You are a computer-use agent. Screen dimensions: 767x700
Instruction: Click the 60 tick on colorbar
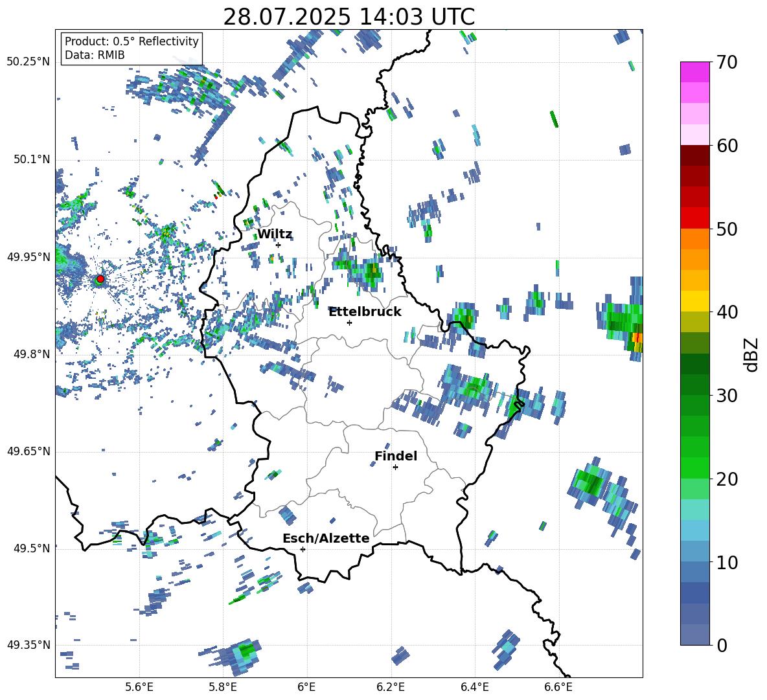pos(726,146)
